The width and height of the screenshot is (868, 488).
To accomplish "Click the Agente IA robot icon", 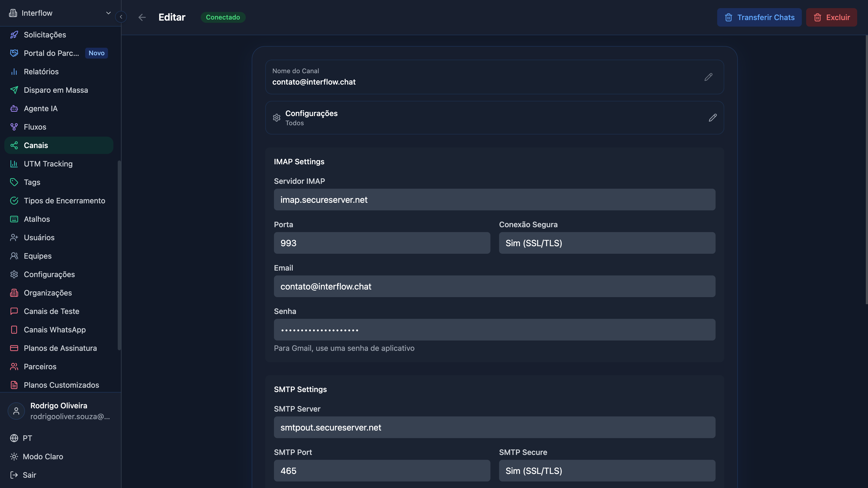I will [x=14, y=108].
